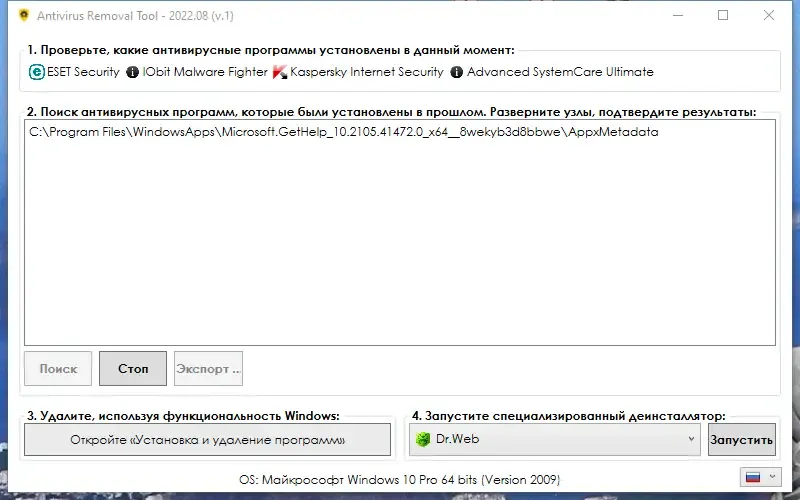Click the Dr.Web green icon in the combo box

pyautogui.click(x=423, y=439)
